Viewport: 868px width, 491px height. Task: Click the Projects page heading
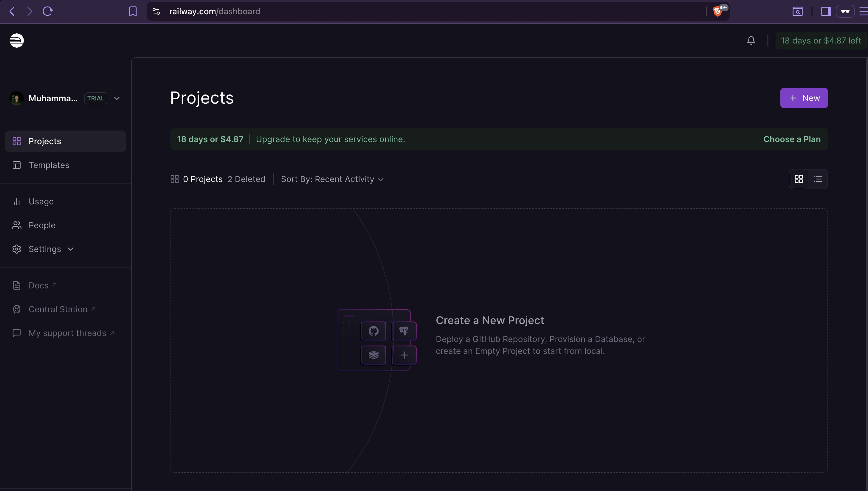tap(202, 98)
